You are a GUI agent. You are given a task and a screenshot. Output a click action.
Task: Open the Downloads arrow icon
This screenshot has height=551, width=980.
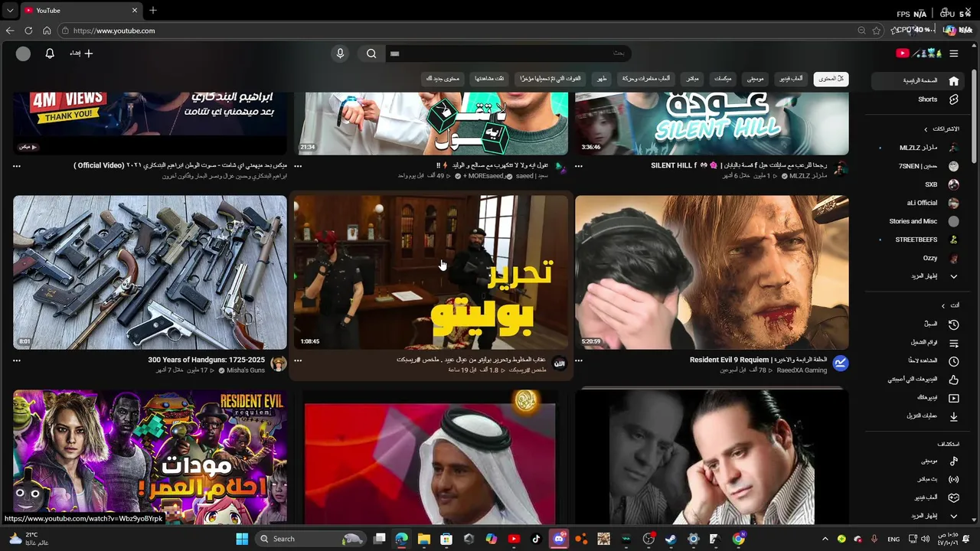[954, 416]
